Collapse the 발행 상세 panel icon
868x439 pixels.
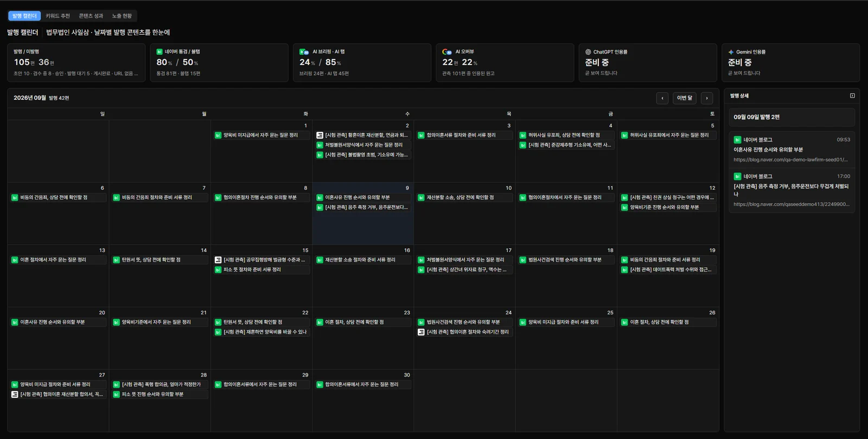point(852,95)
